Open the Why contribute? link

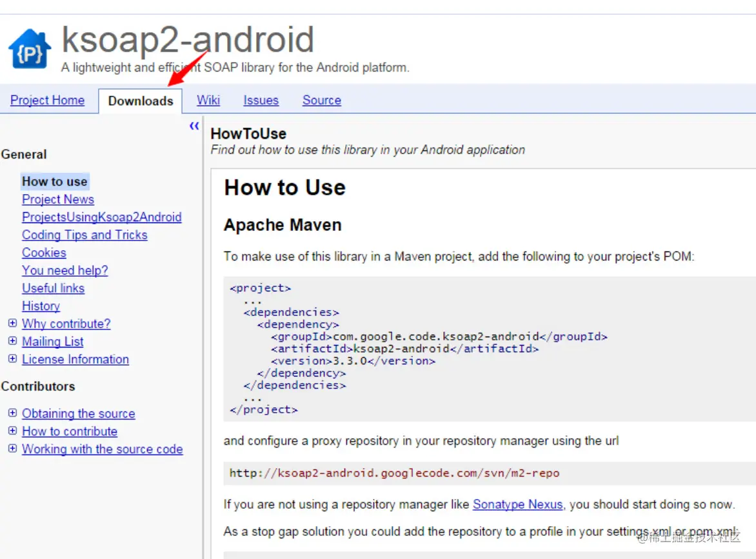(x=66, y=324)
